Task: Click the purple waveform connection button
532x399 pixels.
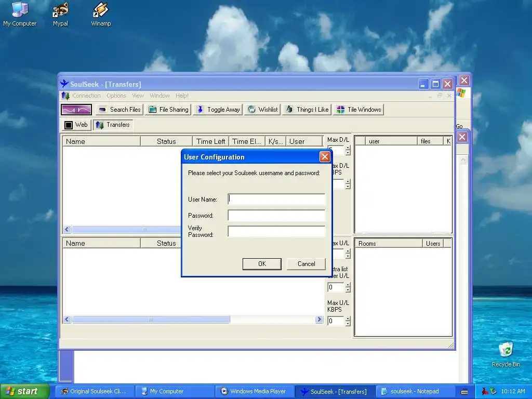Action: point(76,110)
